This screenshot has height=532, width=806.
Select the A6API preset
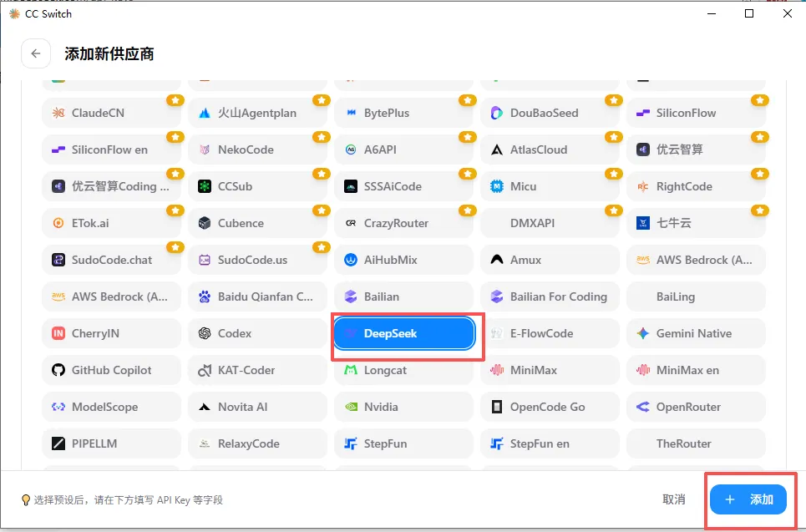point(403,149)
